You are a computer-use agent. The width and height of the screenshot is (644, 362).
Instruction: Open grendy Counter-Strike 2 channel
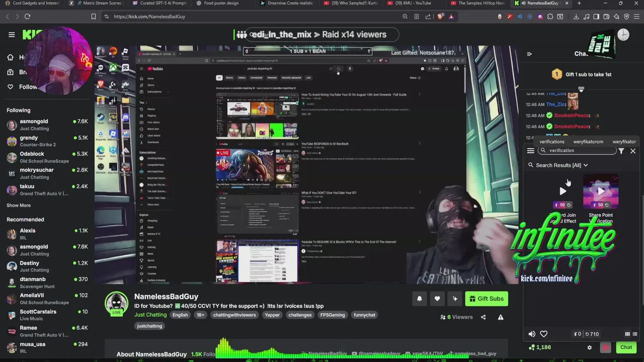point(48,141)
